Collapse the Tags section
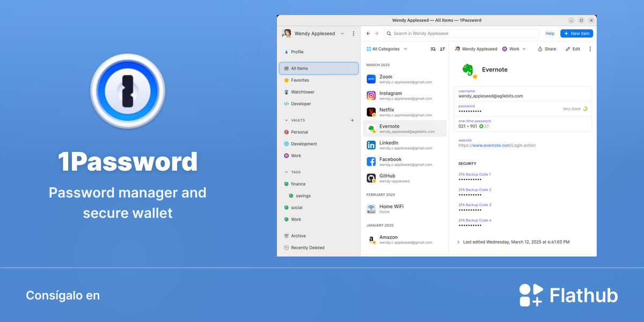The width and height of the screenshot is (644, 322). point(286,172)
